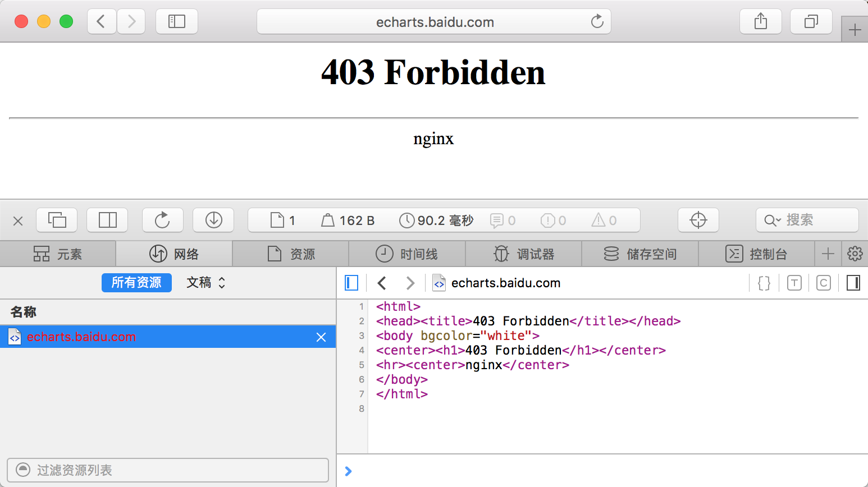The height and width of the screenshot is (487, 868).
Task: Dock inspector to side of window
Action: coord(107,220)
